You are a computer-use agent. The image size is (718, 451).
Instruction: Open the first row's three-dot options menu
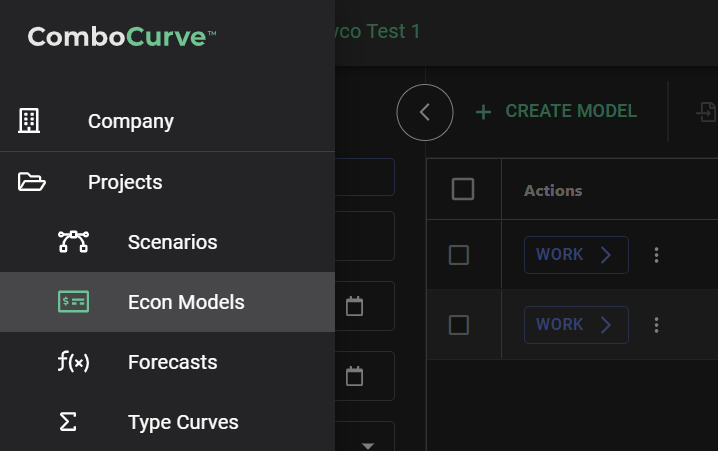coord(657,255)
